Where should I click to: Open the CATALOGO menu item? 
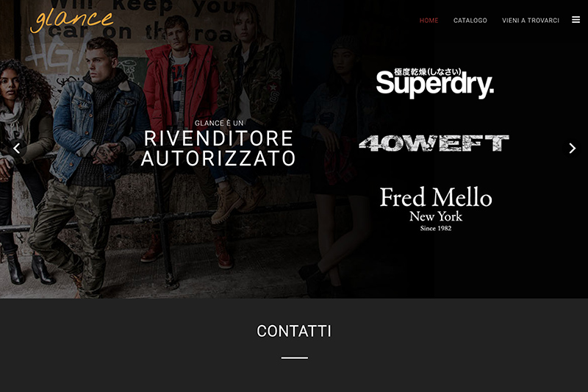[x=470, y=21]
